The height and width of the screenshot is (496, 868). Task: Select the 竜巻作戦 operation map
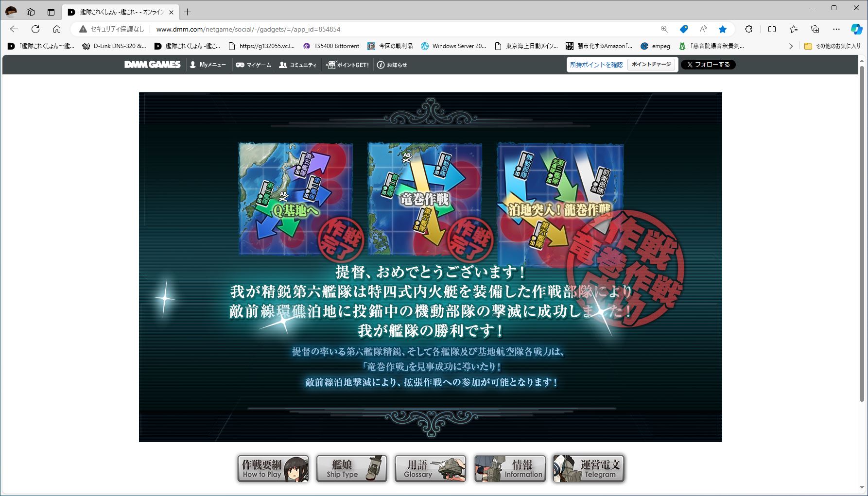coord(425,198)
